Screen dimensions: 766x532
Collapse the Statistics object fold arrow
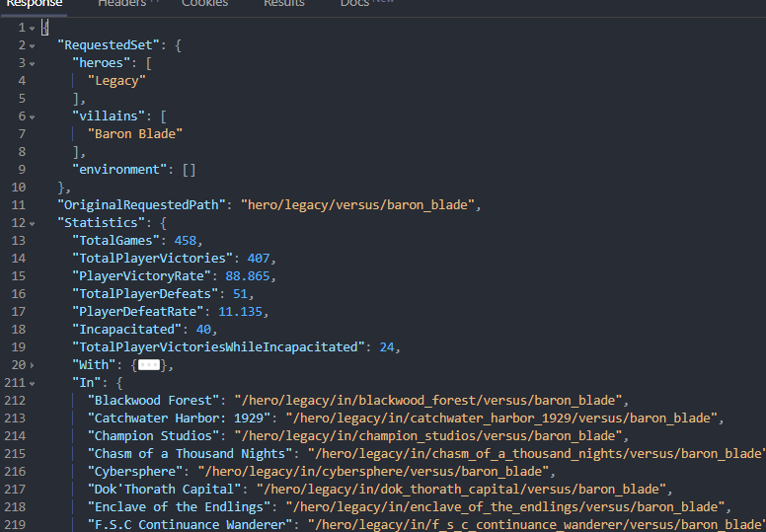pos(33,224)
